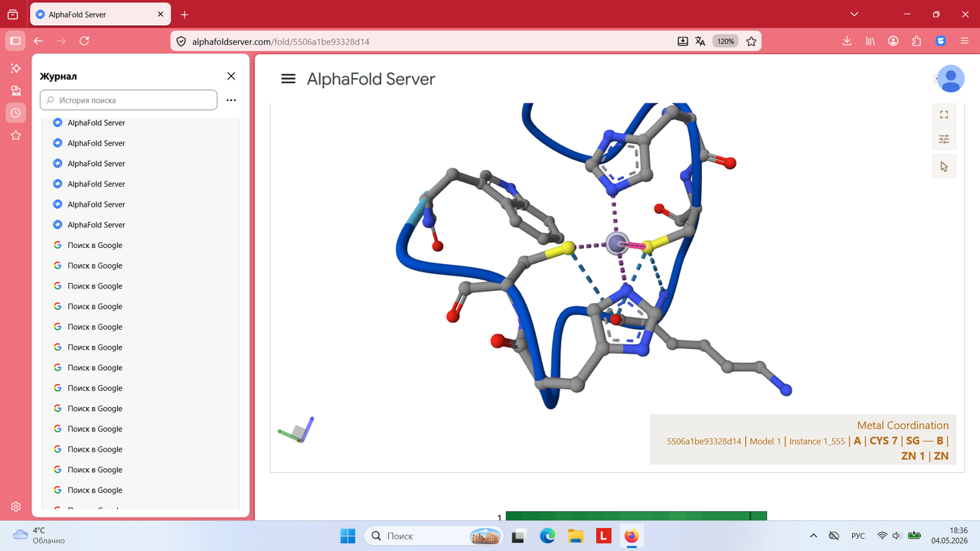
Task: Open the history panel options menu
Action: tap(231, 100)
